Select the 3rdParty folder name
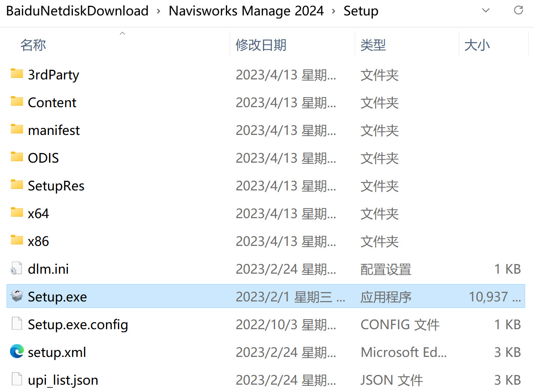This screenshot has width=534, height=392. pyautogui.click(x=54, y=74)
